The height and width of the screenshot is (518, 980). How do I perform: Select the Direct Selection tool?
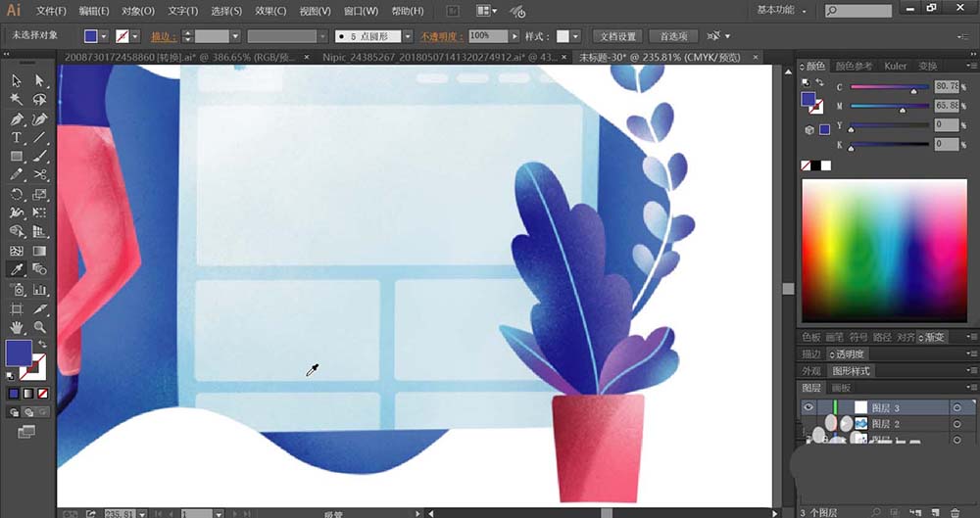(x=40, y=80)
